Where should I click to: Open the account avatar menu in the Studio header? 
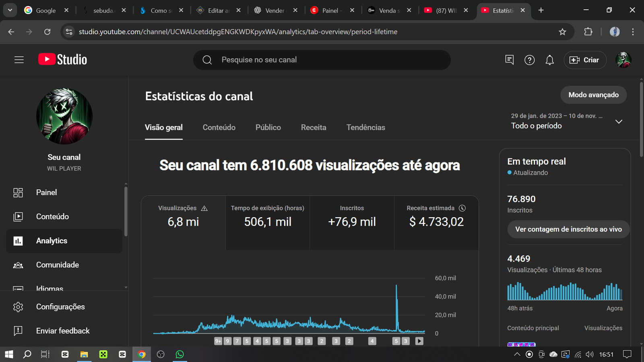[x=623, y=60]
